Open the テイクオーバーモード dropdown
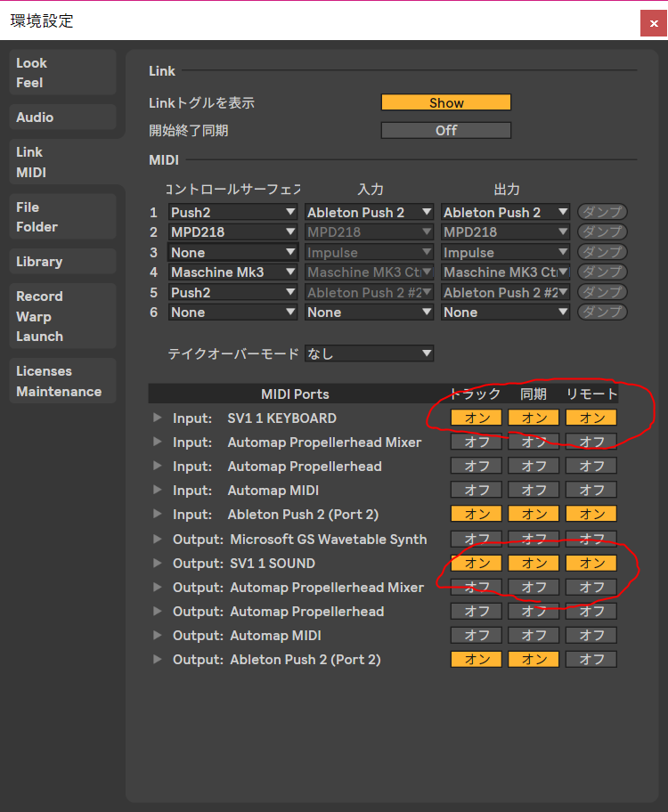The image size is (668, 812). [x=369, y=353]
